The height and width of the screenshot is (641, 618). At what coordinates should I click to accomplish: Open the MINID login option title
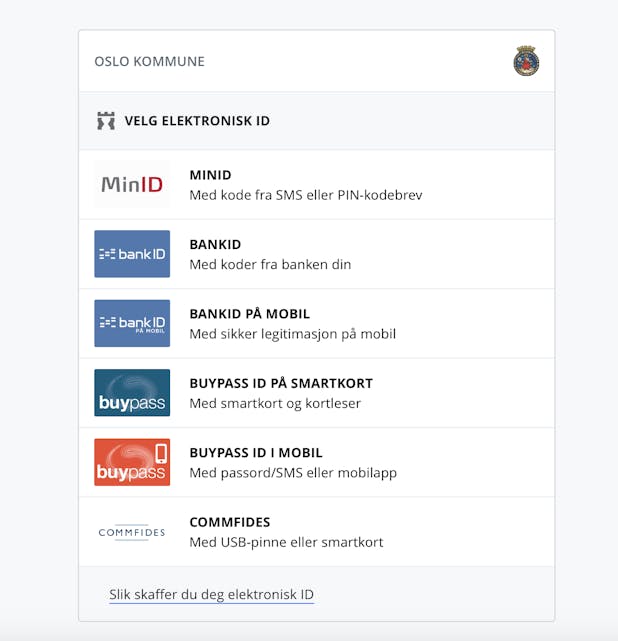pos(210,175)
